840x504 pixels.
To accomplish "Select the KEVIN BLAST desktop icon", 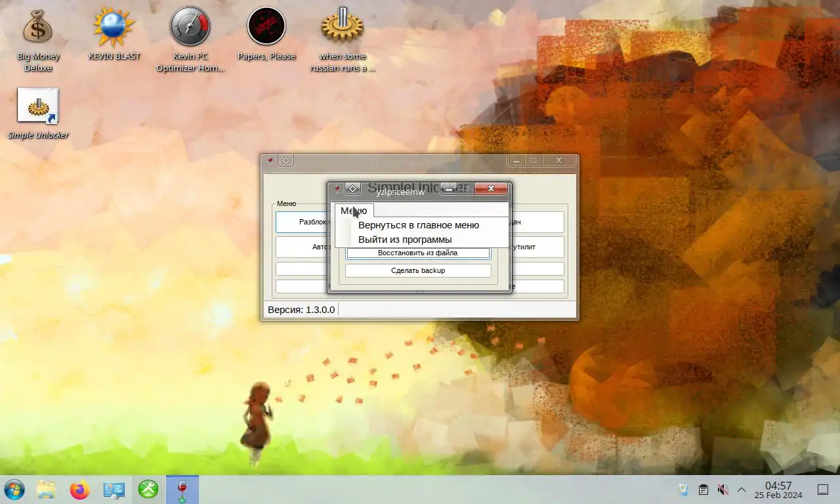I will click(x=114, y=34).
